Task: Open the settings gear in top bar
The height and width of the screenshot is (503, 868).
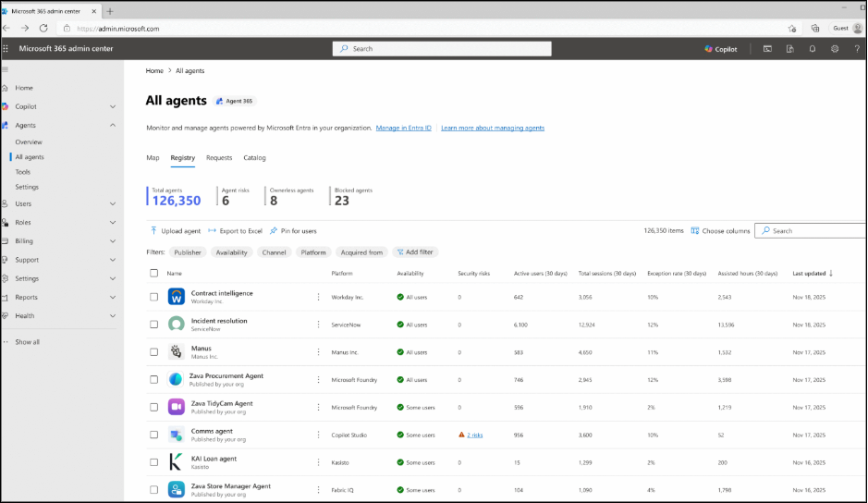Action: (x=834, y=49)
